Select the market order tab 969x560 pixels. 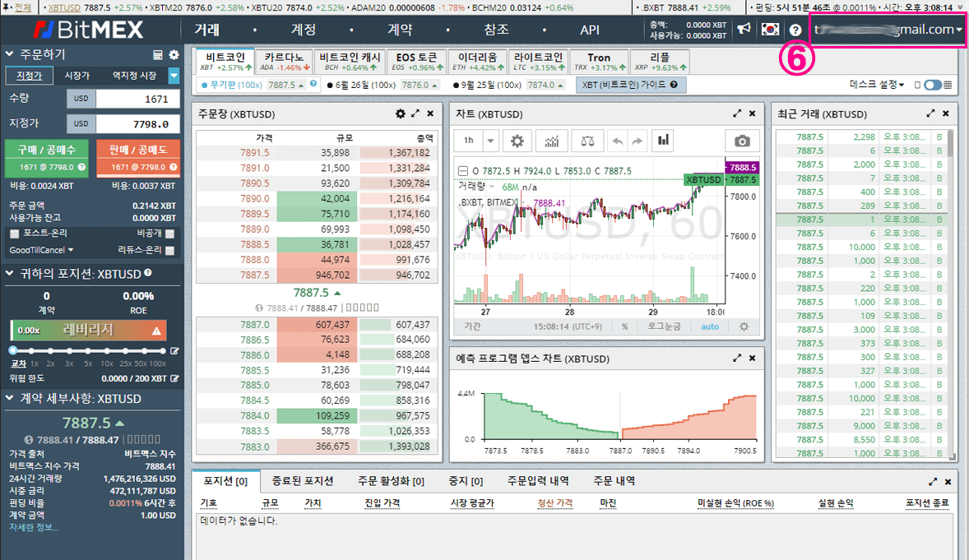(x=77, y=76)
